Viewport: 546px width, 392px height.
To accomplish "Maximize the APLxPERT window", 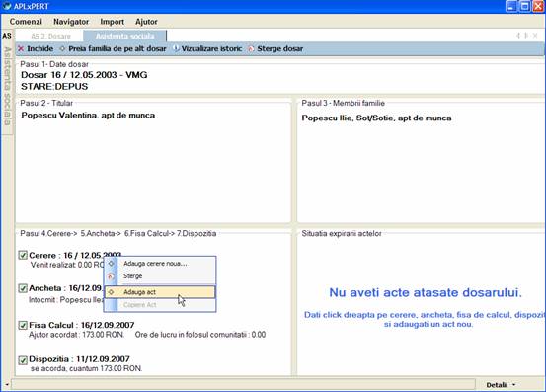I will [524, 6].
